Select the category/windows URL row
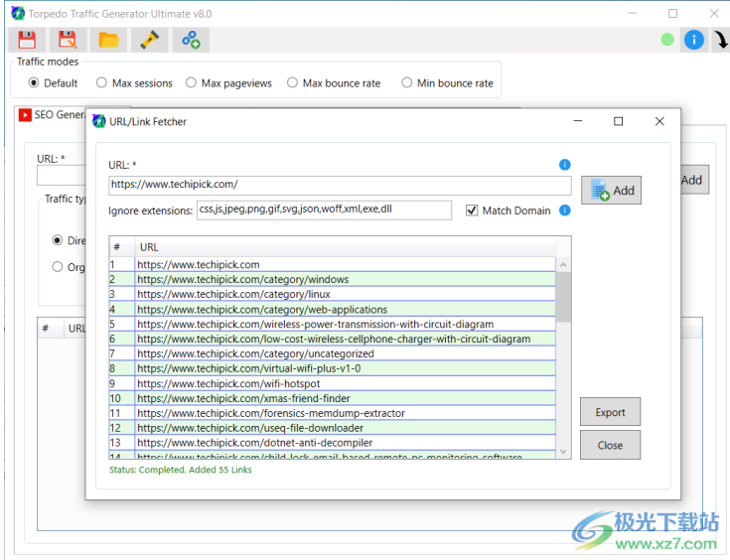This screenshot has height=560, width=730. (x=333, y=279)
